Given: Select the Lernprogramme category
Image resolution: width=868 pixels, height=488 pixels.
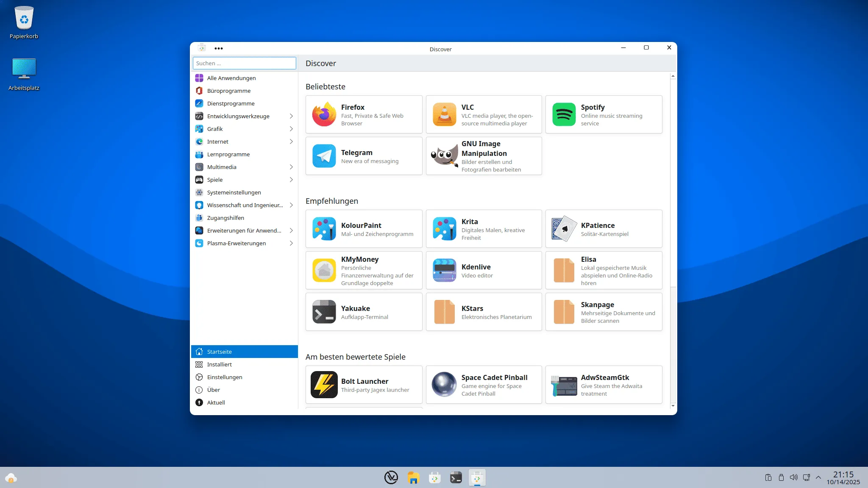Looking at the screenshot, I should point(228,154).
